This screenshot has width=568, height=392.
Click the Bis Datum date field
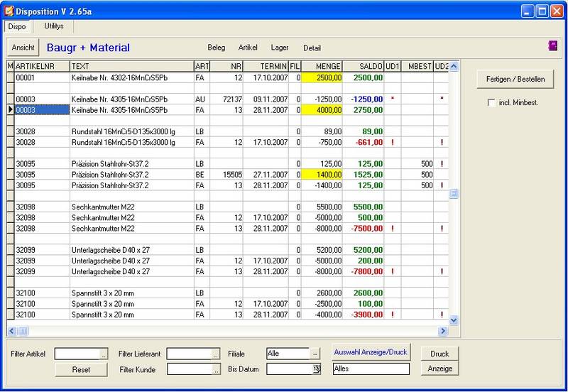288,369
